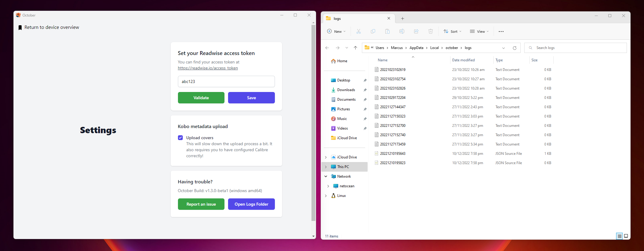Viewport: 644px width, 251px height.
Task: Select JSON file 20221210195643
Action: [393, 154]
